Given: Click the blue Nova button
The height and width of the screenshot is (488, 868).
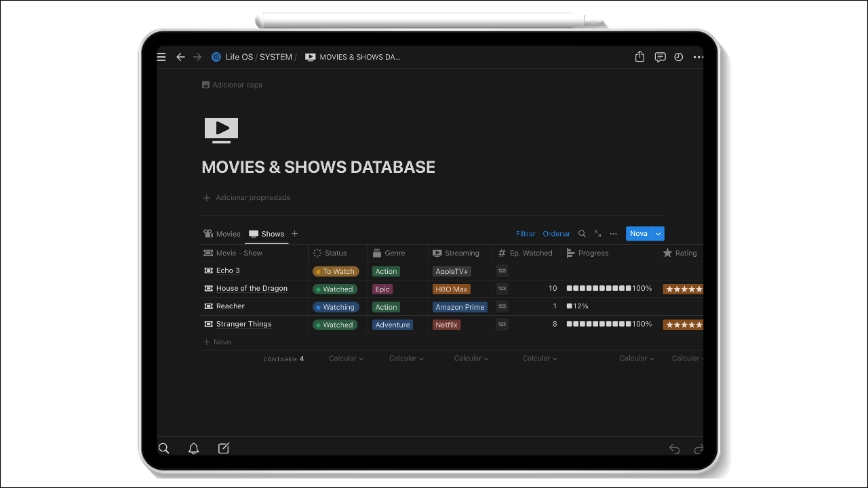Looking at the screenshot, I should click(638, 234).
